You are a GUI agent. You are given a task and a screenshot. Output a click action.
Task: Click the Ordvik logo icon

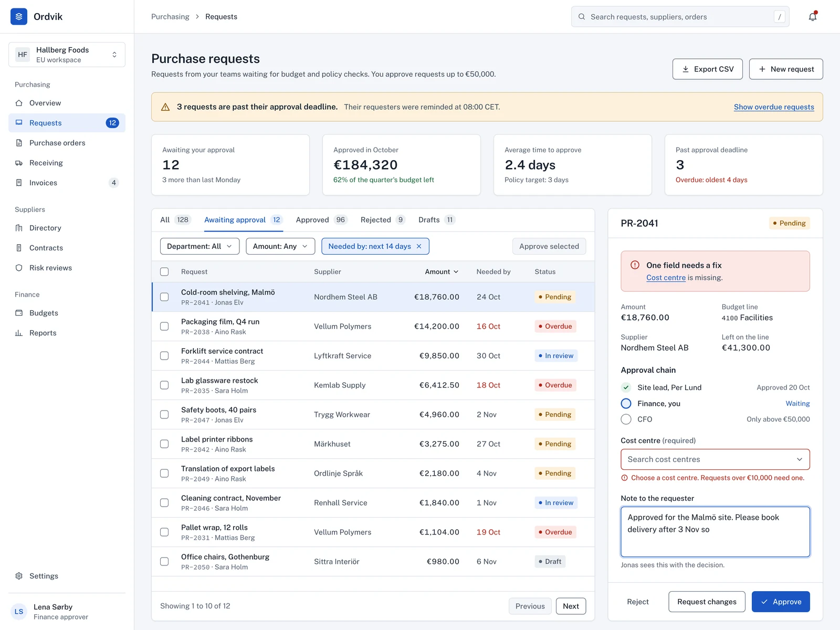click(19, 17)
